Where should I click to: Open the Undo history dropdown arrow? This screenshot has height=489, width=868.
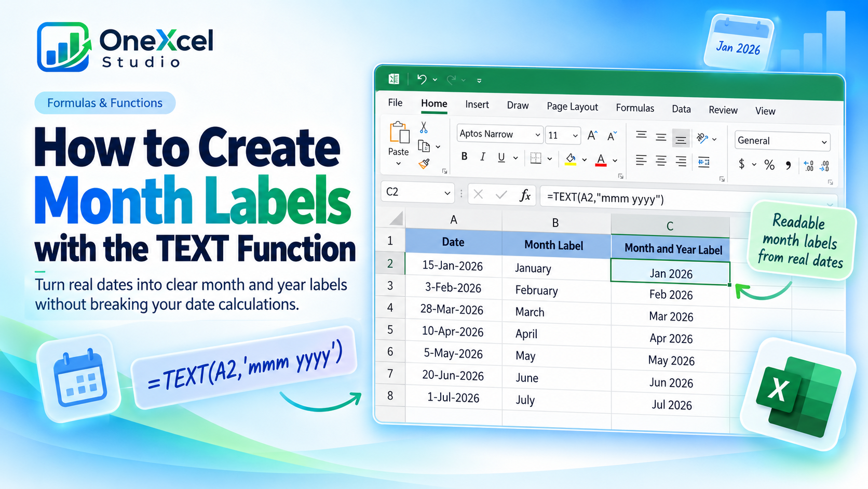pos(435,80)
